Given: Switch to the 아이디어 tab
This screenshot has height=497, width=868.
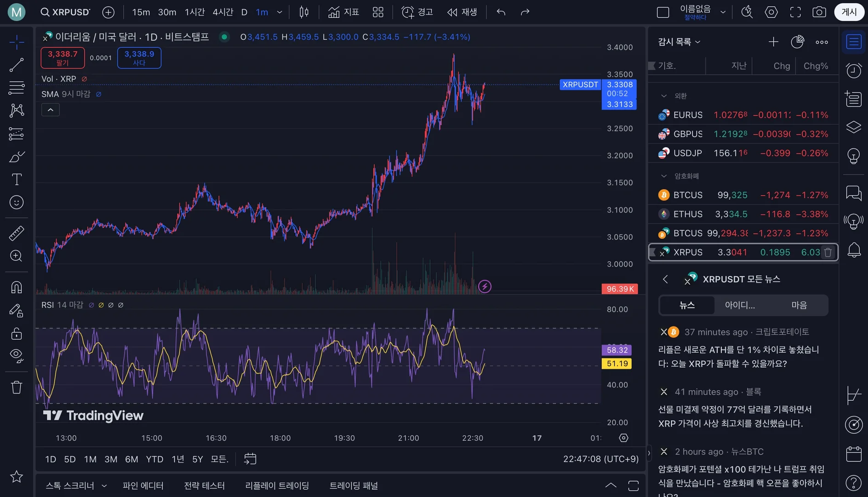Looking at the screenshot, I should point(740,305).
